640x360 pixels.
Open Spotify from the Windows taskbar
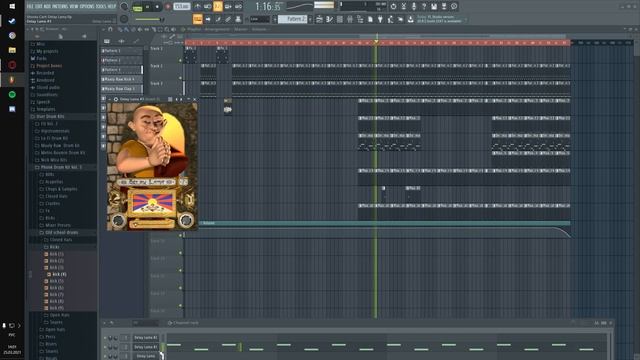(12, 94)
